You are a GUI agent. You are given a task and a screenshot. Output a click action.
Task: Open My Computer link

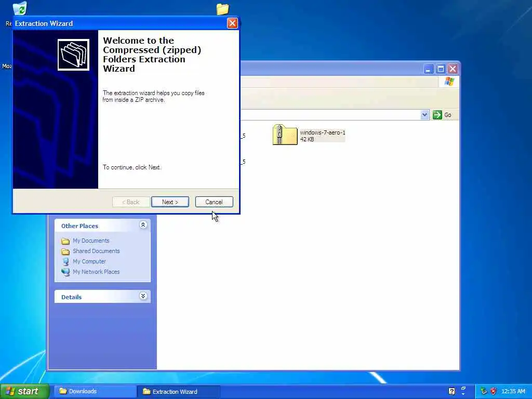89,262
